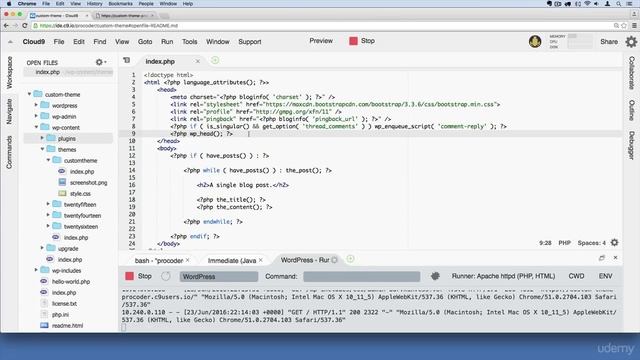Switch to the bash procoder tab
The width and height of the screenshot is (640, 360).
[158, 260]
